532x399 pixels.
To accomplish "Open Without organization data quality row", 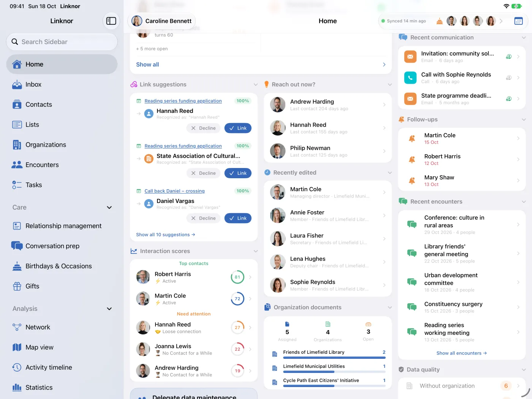I will (x=462, y=386).
